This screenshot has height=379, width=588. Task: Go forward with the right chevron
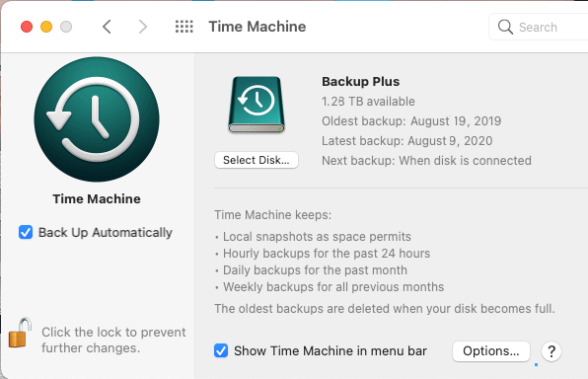coord(142,27)
